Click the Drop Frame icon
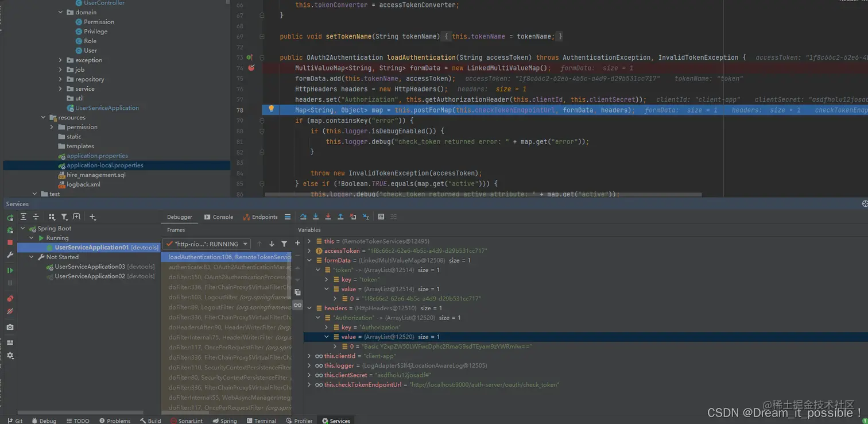Viewport: 868px width, 424px height. [x=353, y=217]
